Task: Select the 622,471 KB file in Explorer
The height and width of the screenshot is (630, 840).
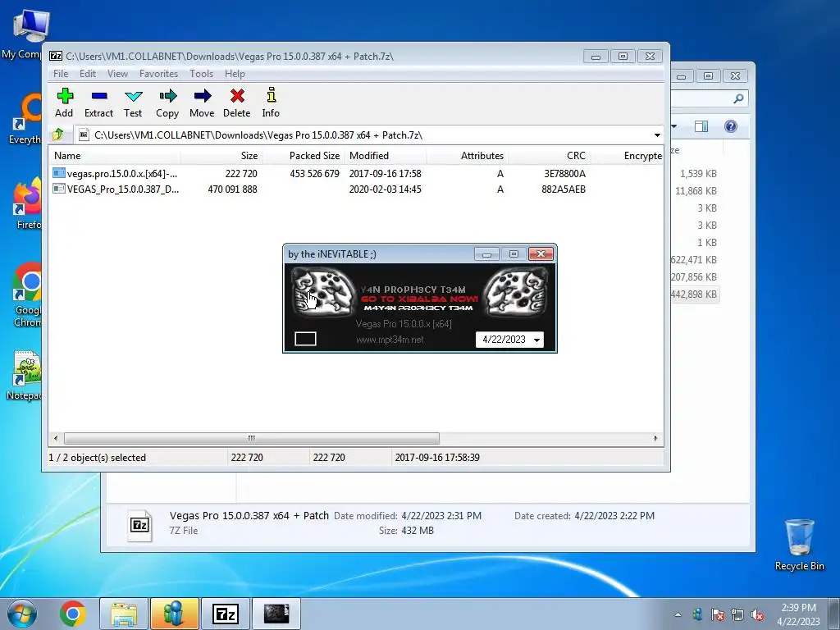Action: [x=693, y=260]
